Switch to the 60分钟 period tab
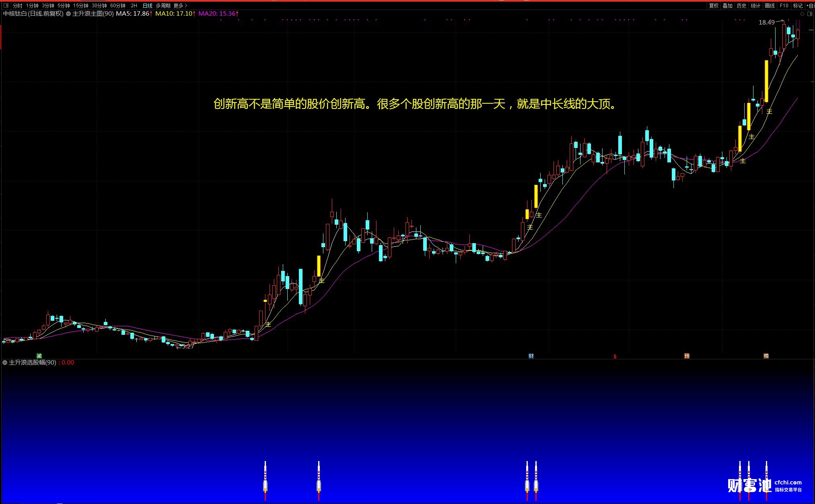This screenshot has width=815, height=504. [x=117, y=6]
